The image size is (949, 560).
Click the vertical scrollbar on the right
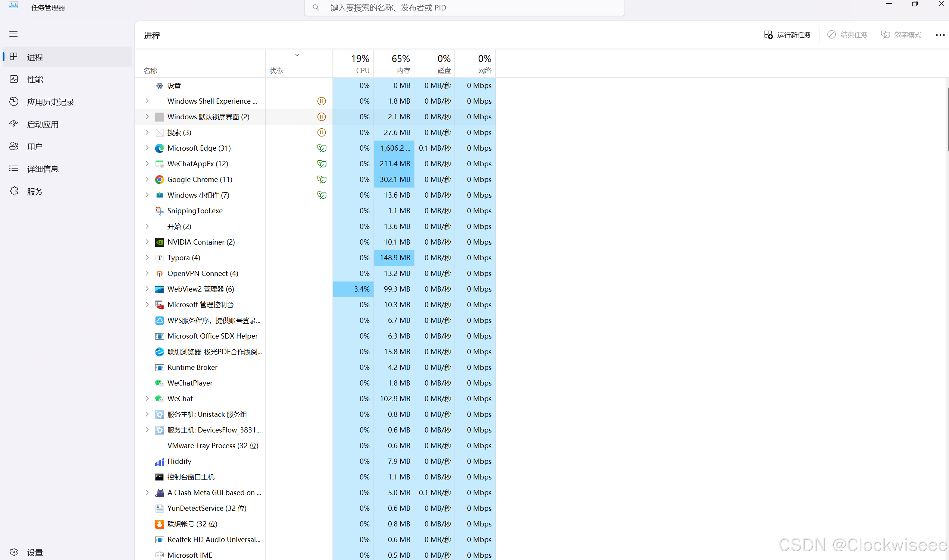click(x=948, y=119)
